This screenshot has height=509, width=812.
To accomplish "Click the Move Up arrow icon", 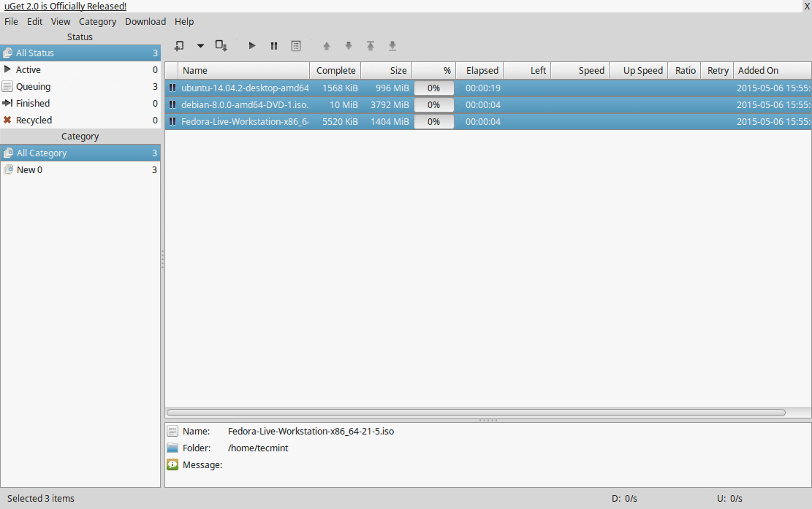I will (327, 46).
